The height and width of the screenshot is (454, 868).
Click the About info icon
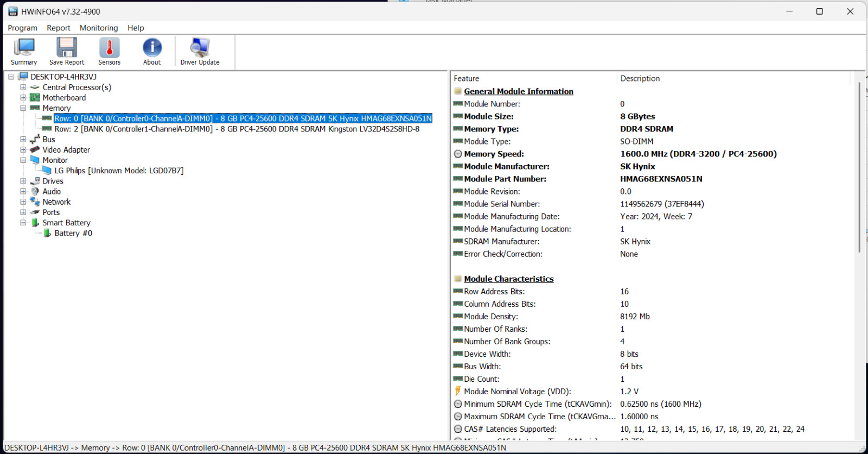pyautogui.click(x=152, y=47)
